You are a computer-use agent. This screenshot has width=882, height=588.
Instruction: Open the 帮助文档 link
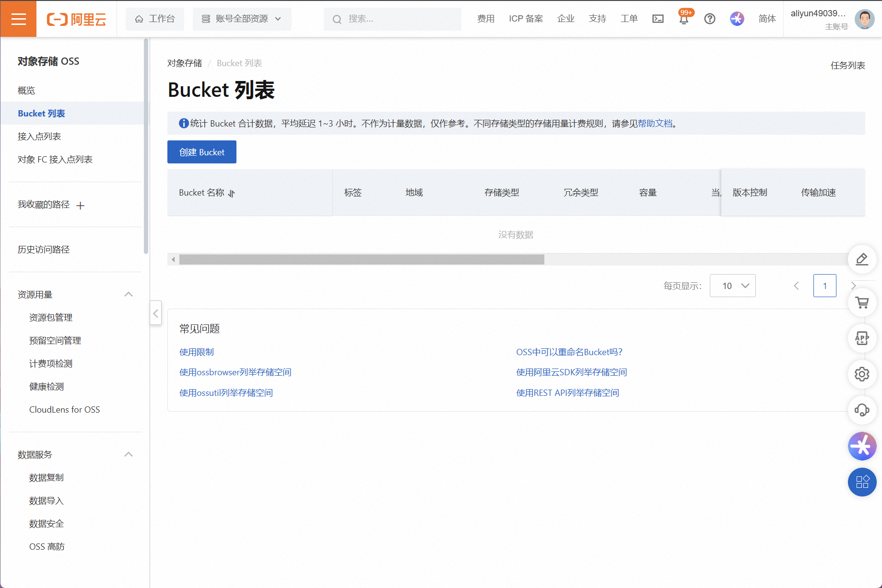click(655, 123)
